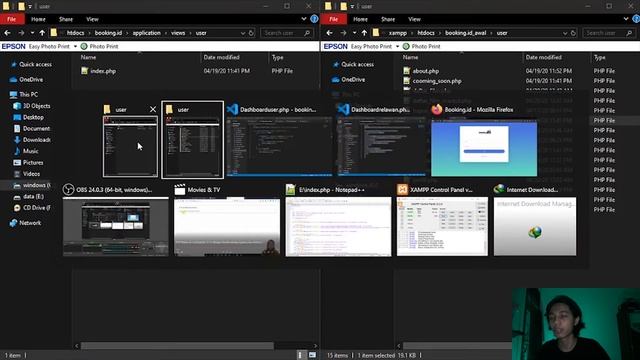Click application in the left address bar
This screenshot has height=360, width=640.
(147, 33)
